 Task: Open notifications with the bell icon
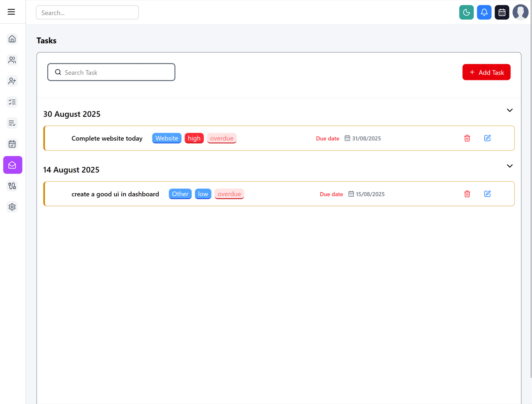click(484, 12)
